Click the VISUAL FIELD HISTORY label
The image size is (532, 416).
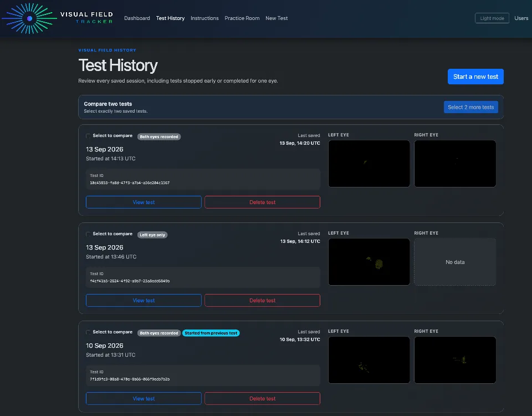click(x=107, y=50)
